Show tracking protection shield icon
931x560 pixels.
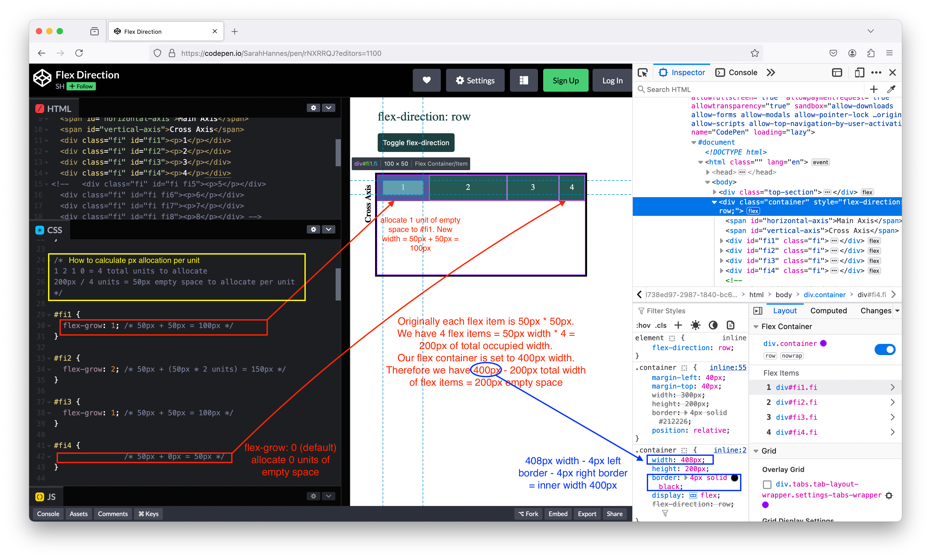(157, 53)
